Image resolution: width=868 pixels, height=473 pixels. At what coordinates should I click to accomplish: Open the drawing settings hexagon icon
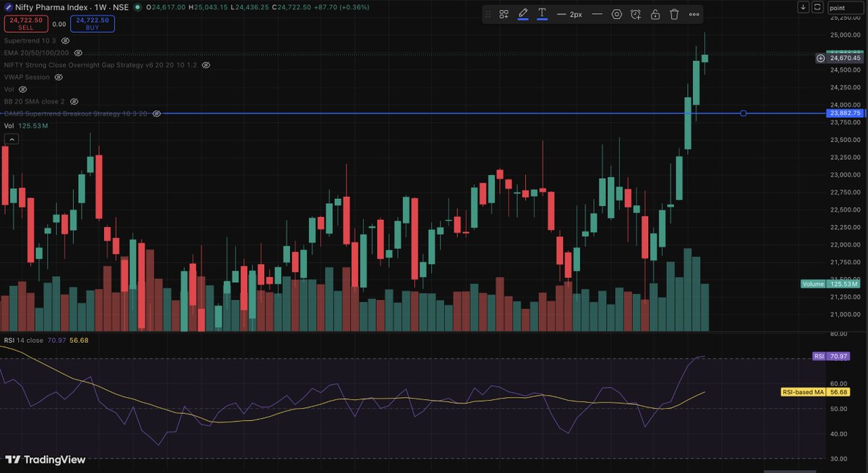[617, 14]
